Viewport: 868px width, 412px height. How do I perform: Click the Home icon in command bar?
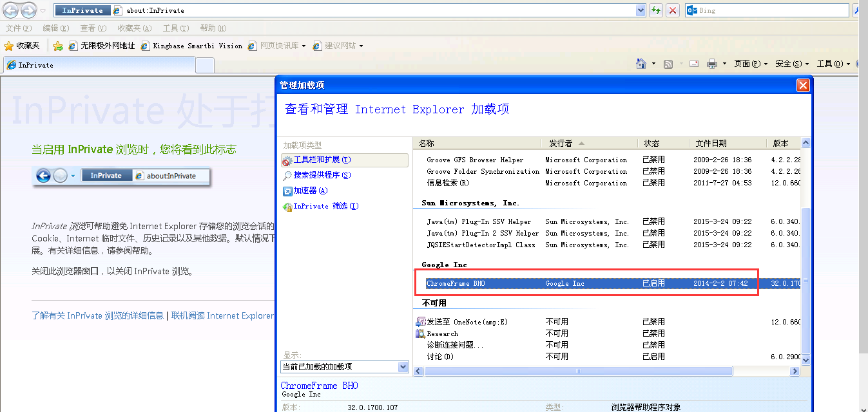(x=641, y=64)
